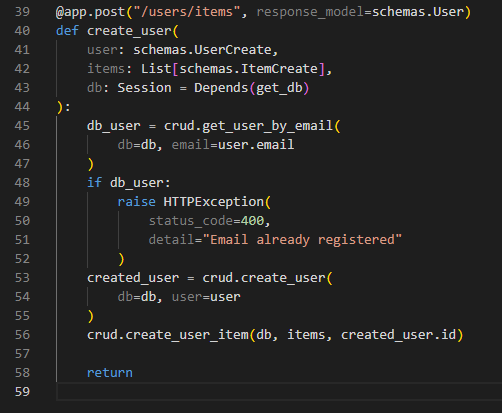Click the "Email already registered" string
This screenshot has width=502, height=413.
tap(302, 240)
